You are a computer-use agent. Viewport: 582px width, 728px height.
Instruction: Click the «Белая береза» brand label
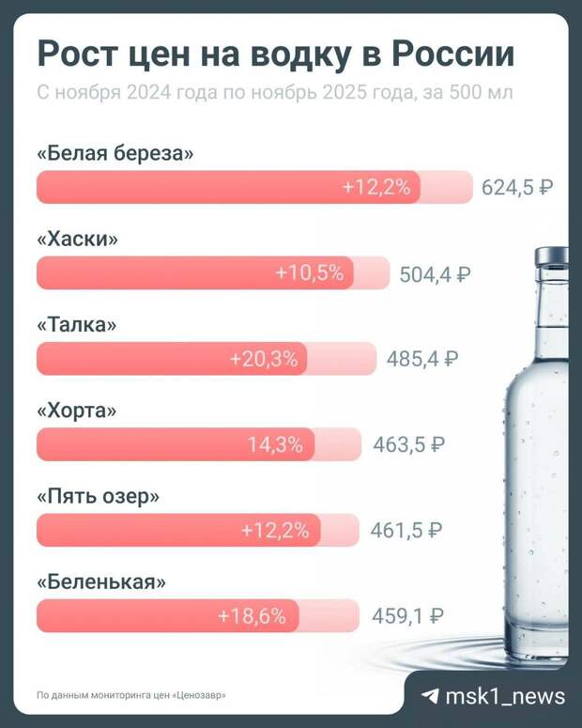[x=115, y=153]
